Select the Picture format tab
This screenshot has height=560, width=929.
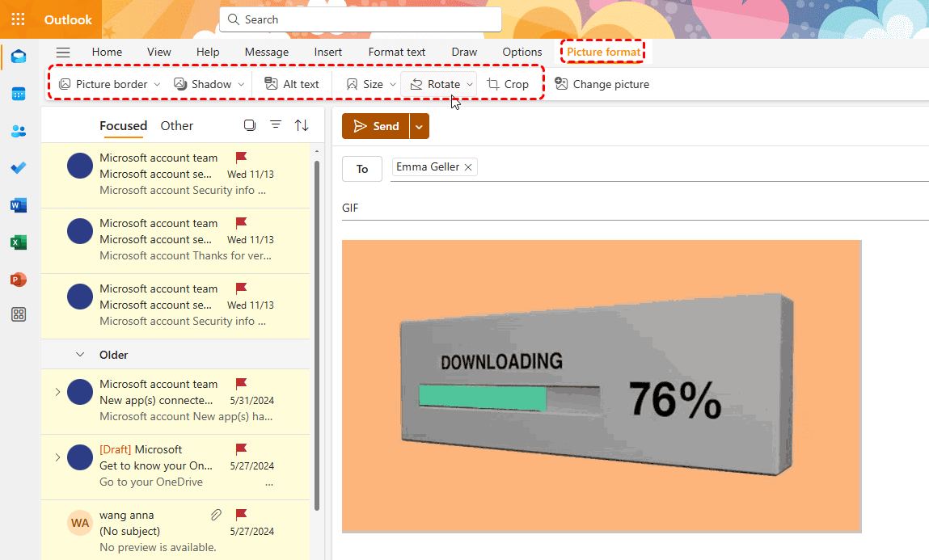coord(603,52)
